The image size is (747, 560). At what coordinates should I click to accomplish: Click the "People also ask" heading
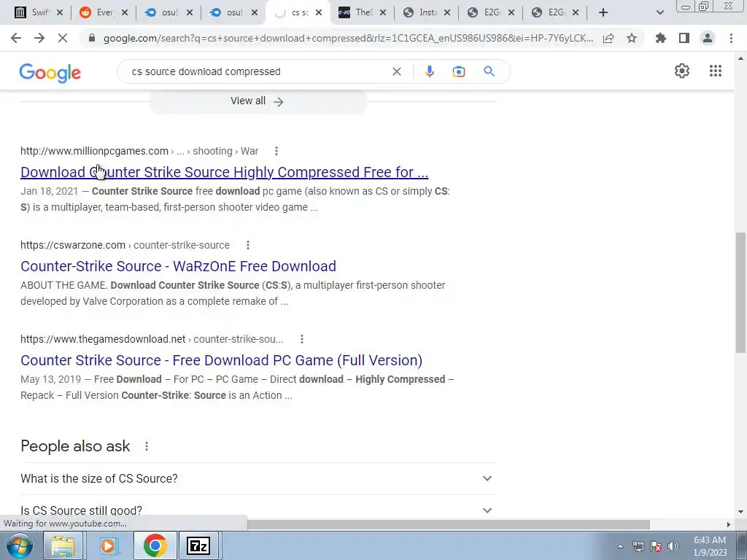pos(75,446)
